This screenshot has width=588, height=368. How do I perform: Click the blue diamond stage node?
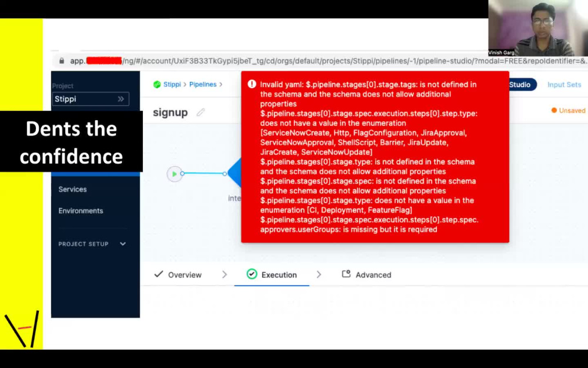click(x=235, y=173)
